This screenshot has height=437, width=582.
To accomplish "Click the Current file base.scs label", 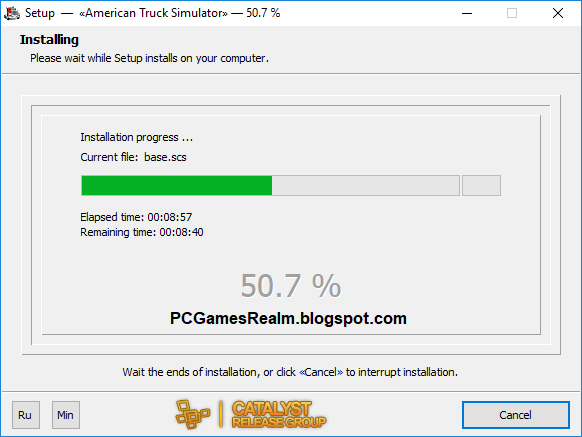I will click(133, 157).
